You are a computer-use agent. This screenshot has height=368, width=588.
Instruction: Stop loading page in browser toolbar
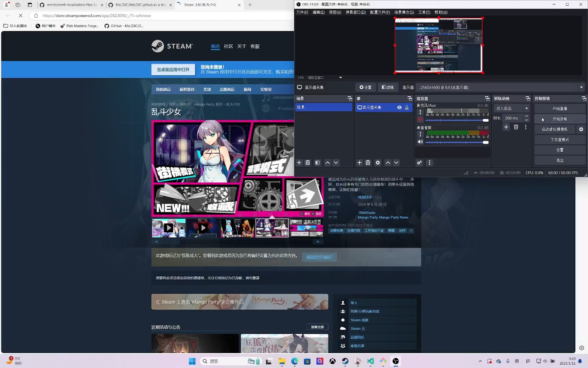20,15
